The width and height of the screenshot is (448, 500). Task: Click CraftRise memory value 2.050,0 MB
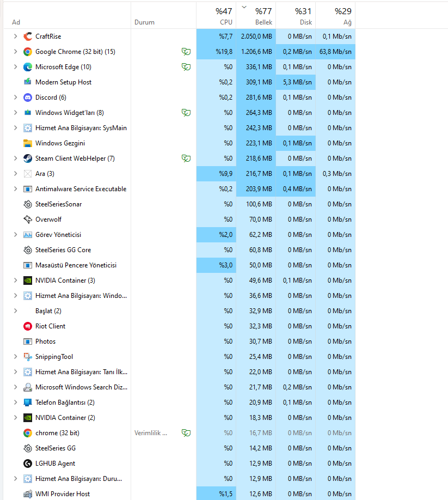coord(256,36)
